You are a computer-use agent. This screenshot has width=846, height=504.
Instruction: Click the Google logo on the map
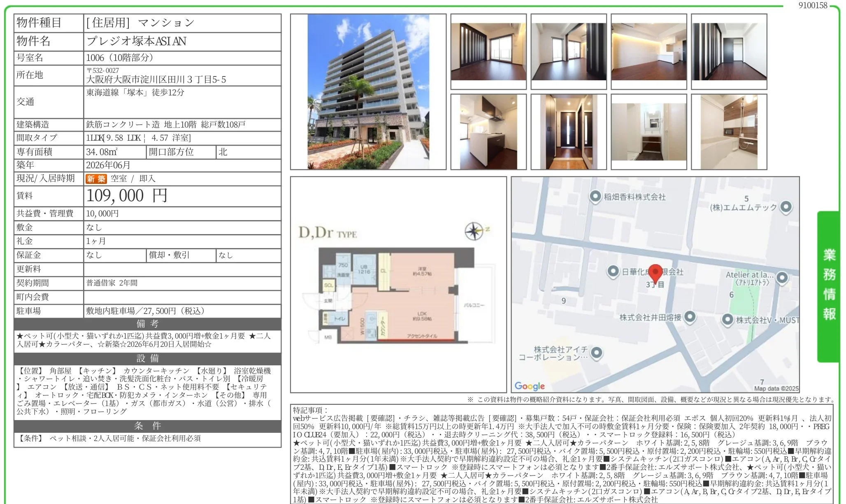530,386
